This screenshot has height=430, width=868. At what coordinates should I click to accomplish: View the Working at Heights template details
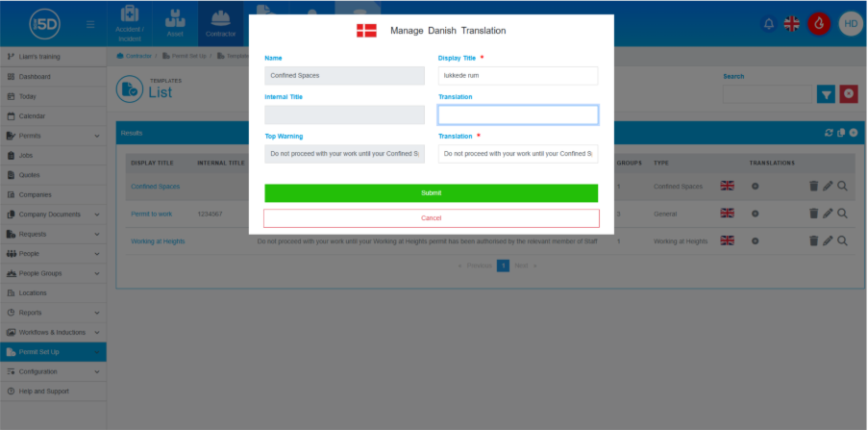tap(843, 240)
